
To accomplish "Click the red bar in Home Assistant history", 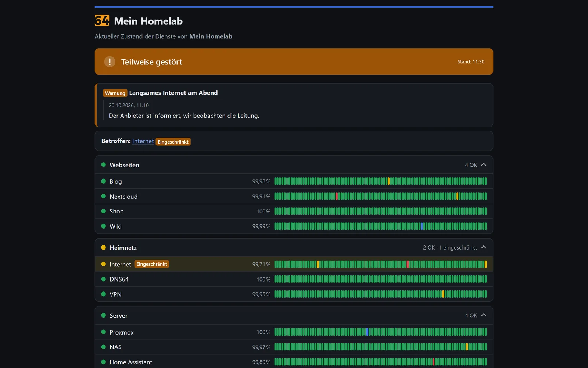I will pyautogui.click(x=434, y=362).
